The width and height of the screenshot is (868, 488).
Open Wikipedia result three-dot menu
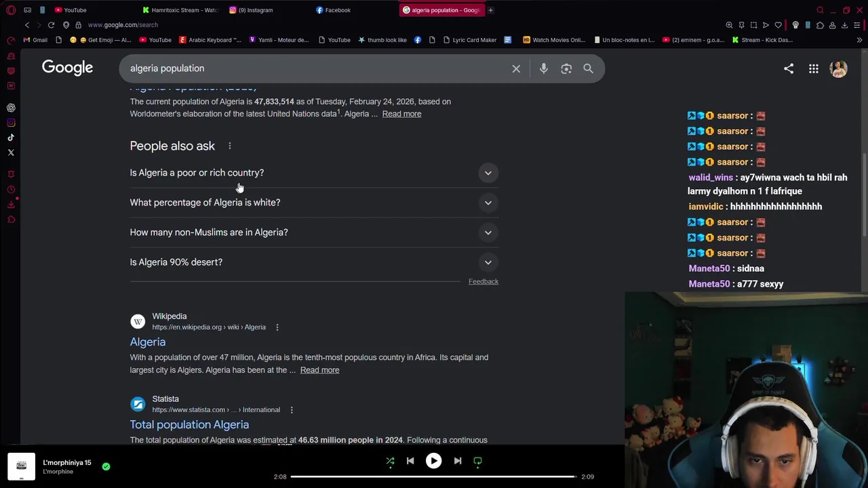pos(277,327)
